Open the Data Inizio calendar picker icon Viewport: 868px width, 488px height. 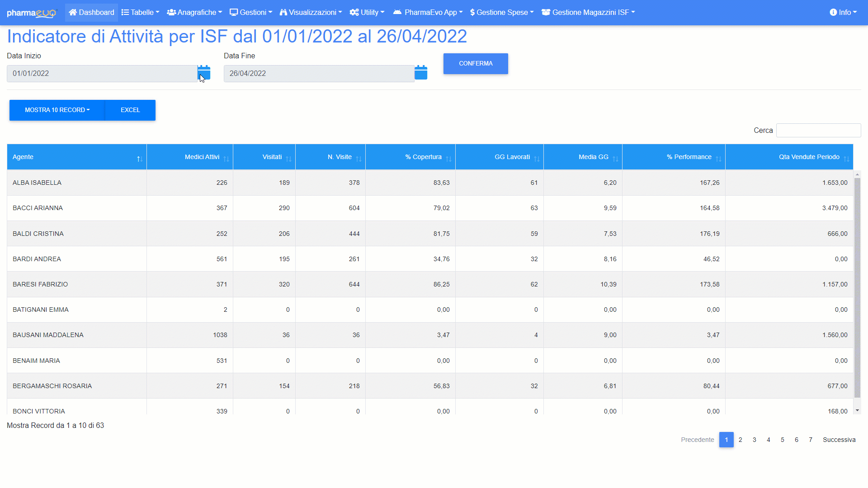tap(204, 72)
